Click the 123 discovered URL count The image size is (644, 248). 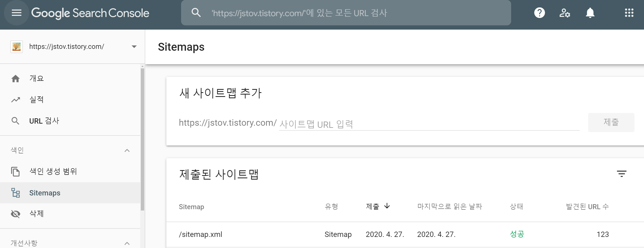coord(603,235)
